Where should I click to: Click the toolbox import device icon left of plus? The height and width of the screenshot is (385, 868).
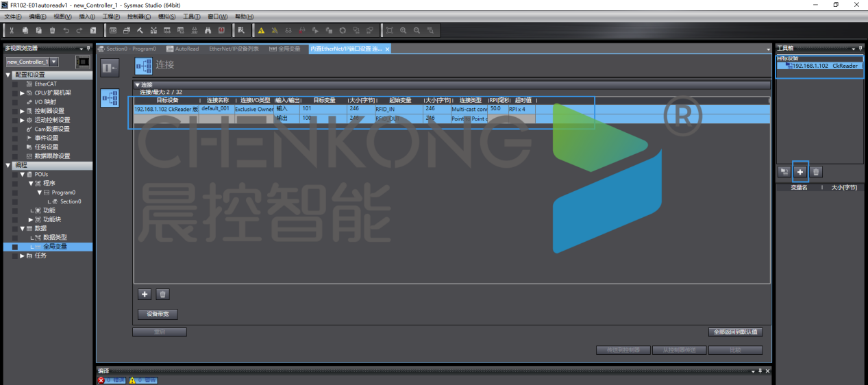pos(784,172)
